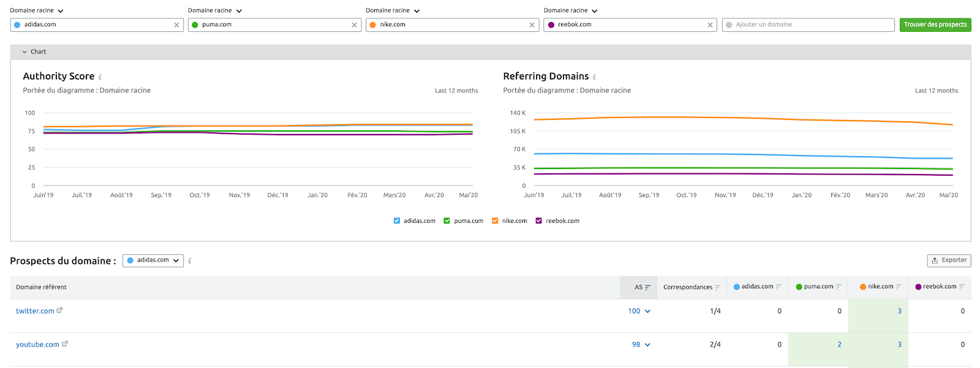Click the info icon beside Authority Score
This screenshot has width=980, height=368.
100,77
